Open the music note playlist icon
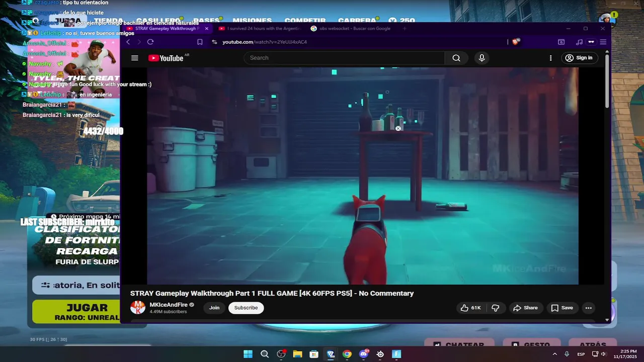The height and width of the screenshot is (362, 644). [x=579, y=42]
